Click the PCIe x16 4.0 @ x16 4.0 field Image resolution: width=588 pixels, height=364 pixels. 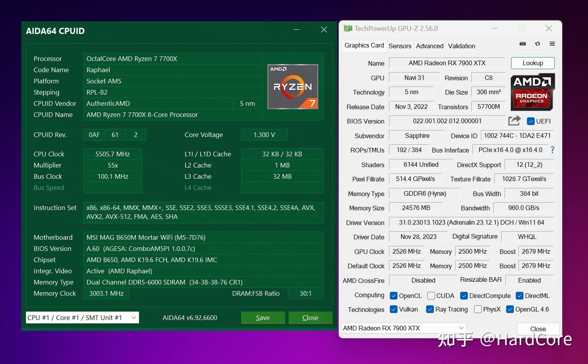coord(510,150)
